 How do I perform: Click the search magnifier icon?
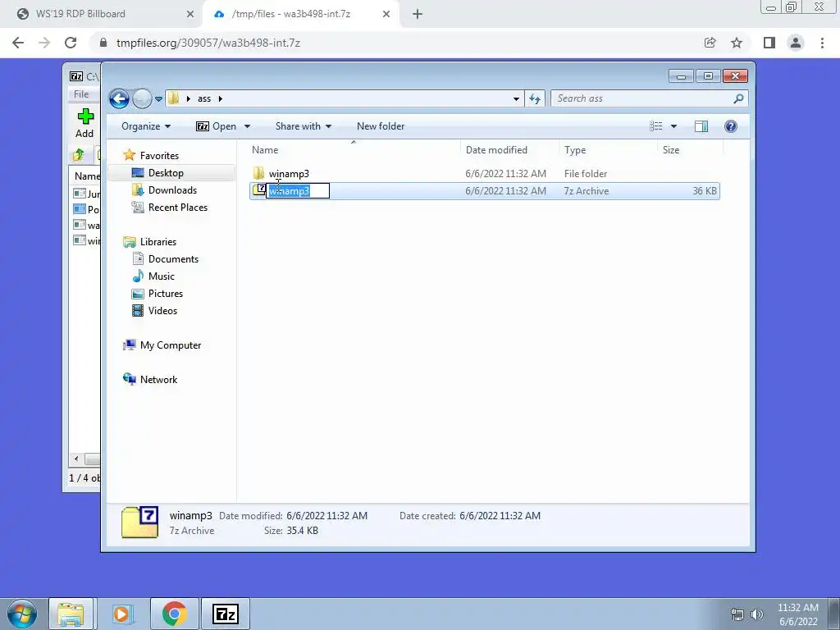tap(739, 98)
